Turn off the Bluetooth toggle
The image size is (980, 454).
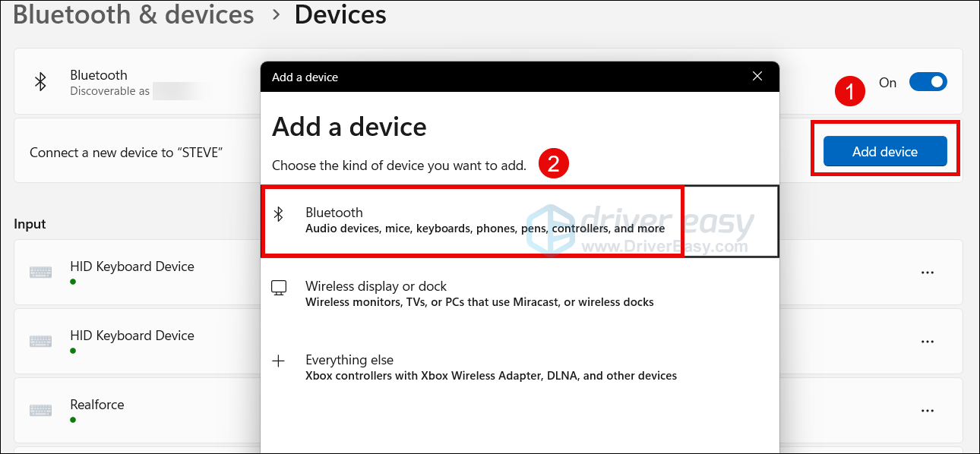928,81
